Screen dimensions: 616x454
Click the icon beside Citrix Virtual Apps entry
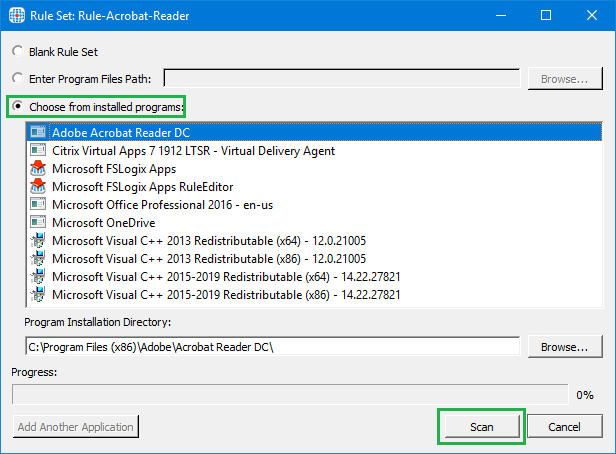[x=38, y=150]
